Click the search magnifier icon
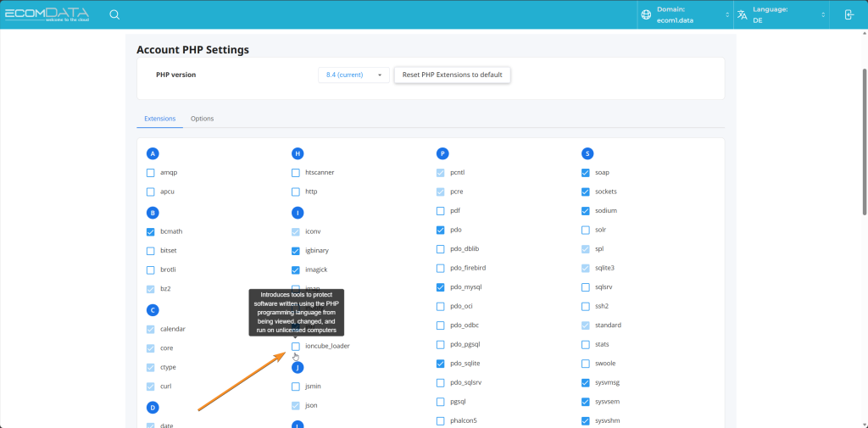Screen dimensions: 868x428 tap(114, 14)
